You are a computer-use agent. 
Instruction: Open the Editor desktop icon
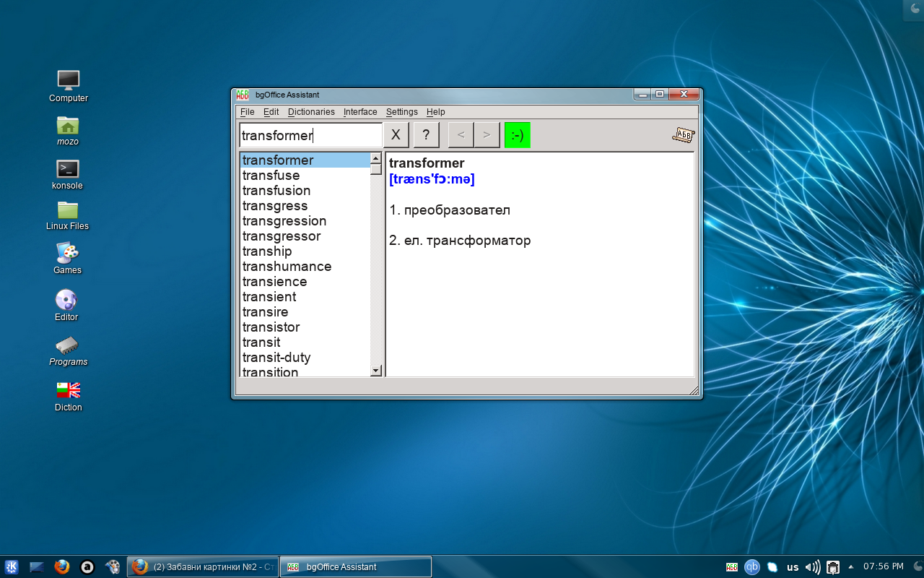click(66, 305)
